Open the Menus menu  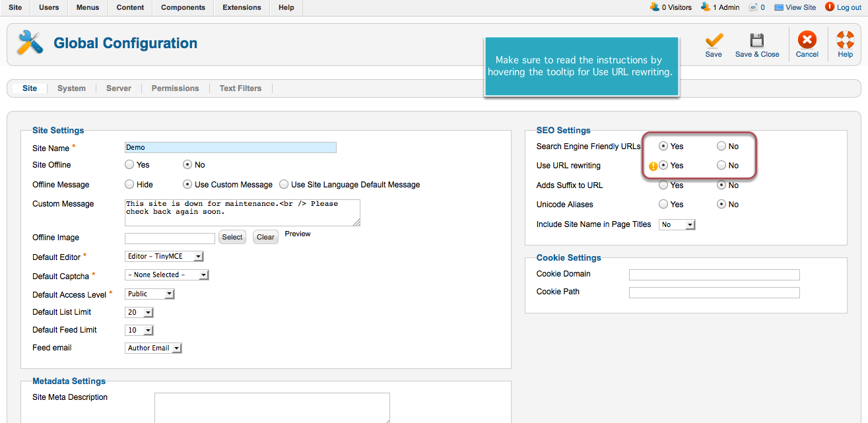(88, 7)
